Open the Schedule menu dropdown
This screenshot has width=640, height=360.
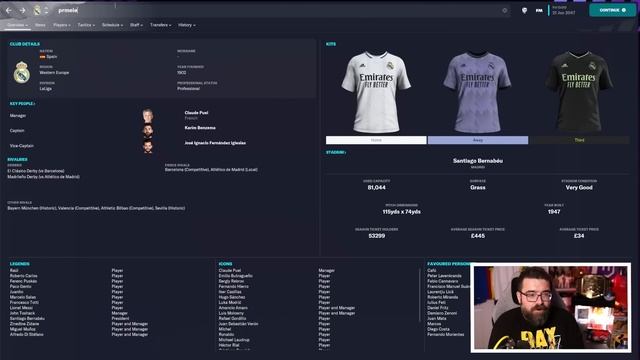click(x=112, y=25)
